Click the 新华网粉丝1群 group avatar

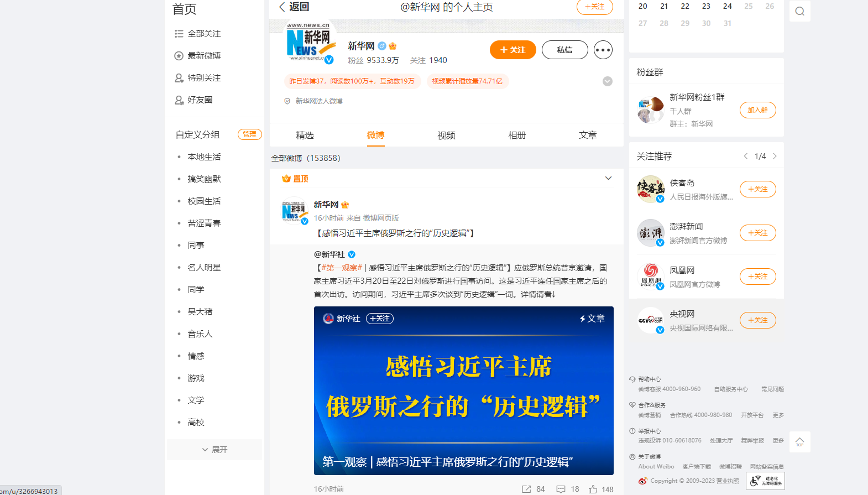pos(651,110)
